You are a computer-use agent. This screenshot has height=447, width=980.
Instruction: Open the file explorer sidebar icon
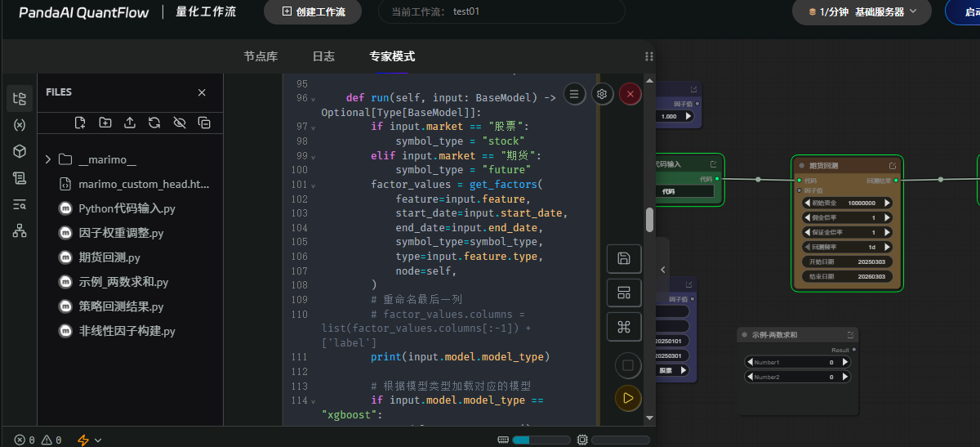20,99
